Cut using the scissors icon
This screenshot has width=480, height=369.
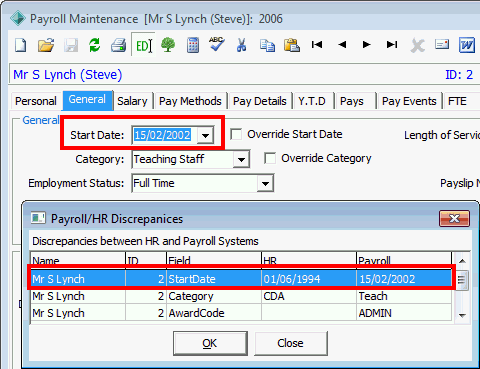242,45
